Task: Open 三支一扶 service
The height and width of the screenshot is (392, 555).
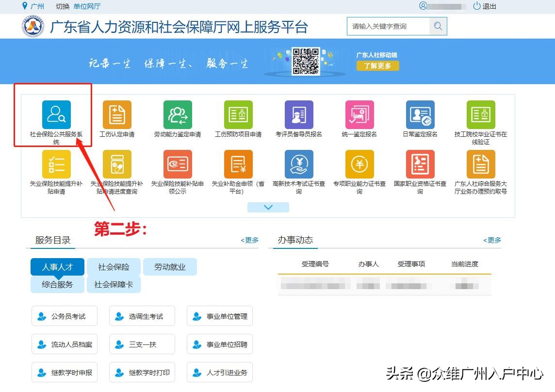Action: coord(142,344)
